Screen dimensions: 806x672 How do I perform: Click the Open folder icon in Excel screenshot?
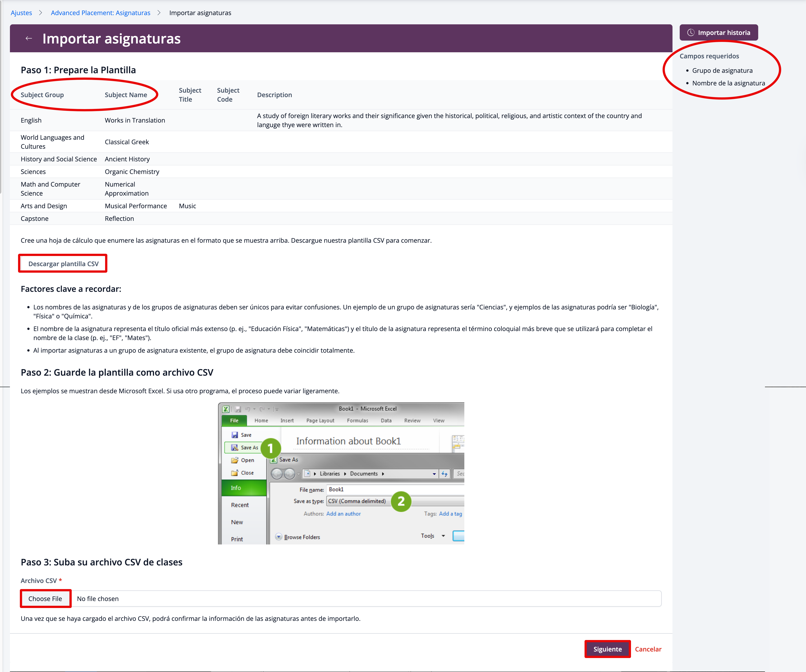235,460
